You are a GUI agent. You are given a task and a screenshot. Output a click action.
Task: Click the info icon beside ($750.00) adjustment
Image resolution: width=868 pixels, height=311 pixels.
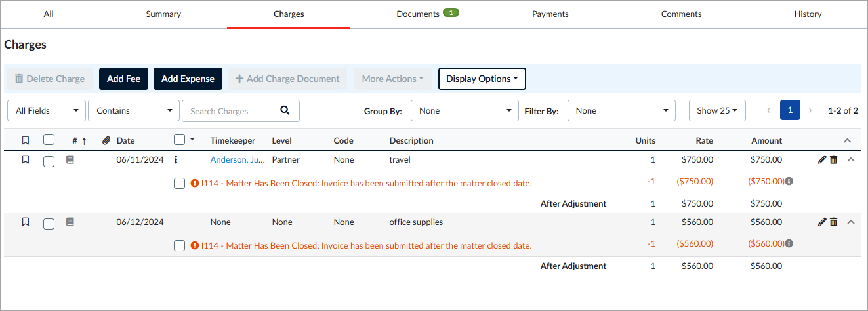789,181
